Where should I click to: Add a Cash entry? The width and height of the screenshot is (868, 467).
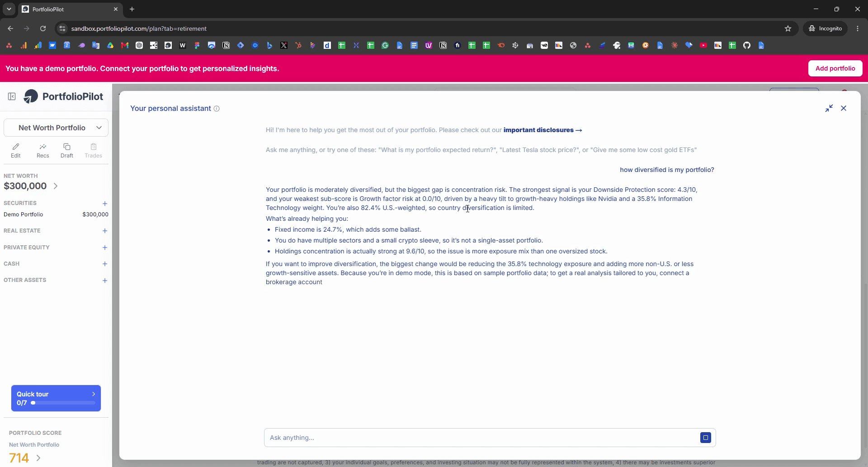(105, 264)
